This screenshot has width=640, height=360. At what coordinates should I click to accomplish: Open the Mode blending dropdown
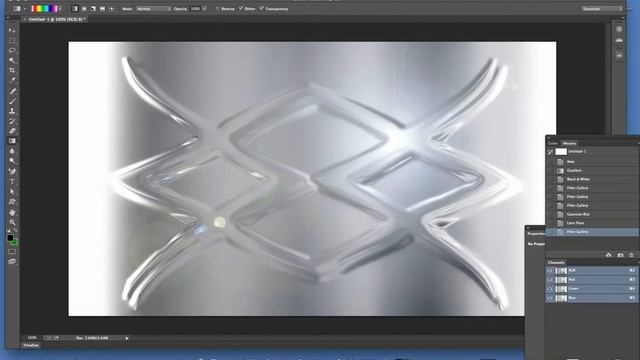[x=153, y=9]
